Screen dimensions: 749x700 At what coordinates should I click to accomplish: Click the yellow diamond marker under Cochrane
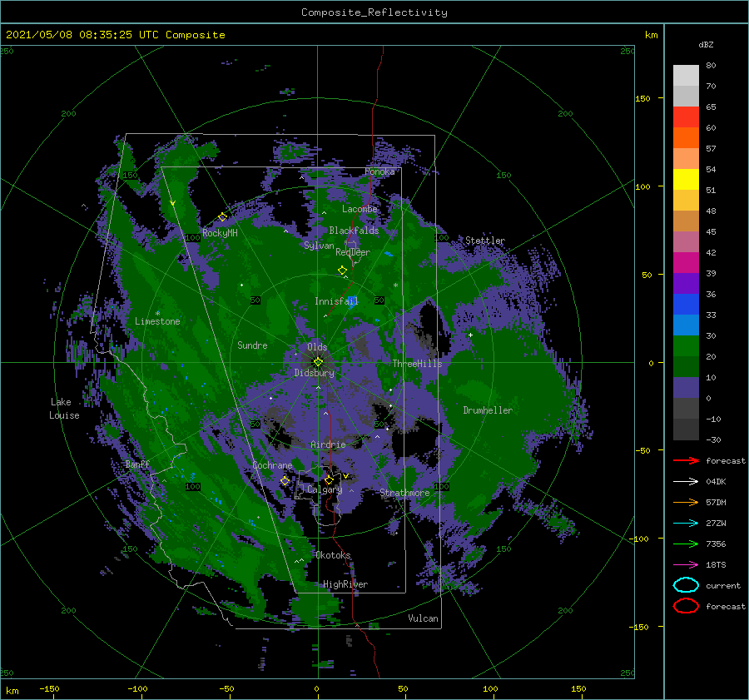click(285, 481)
